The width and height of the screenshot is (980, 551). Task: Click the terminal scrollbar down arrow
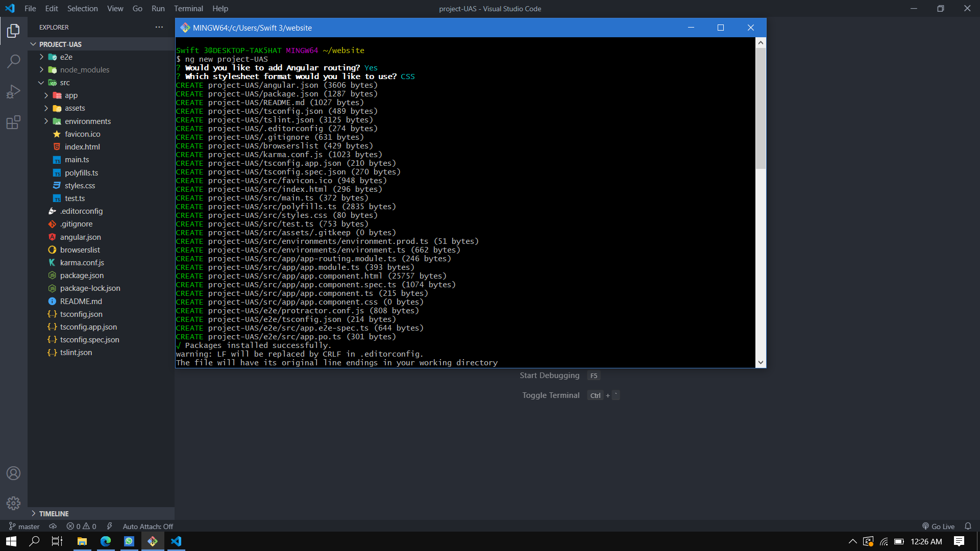pos(761,363)
